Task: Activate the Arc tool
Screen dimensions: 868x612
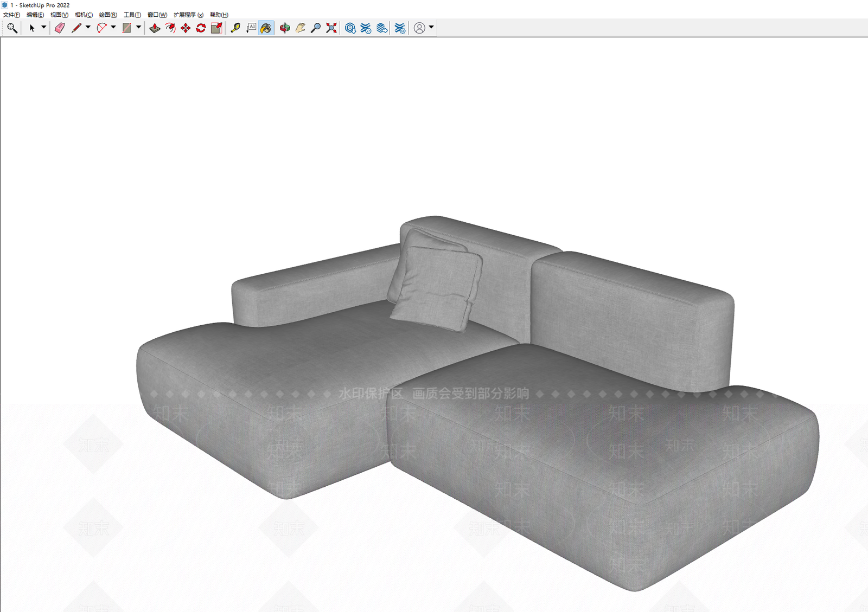Action: coord(101,28)
